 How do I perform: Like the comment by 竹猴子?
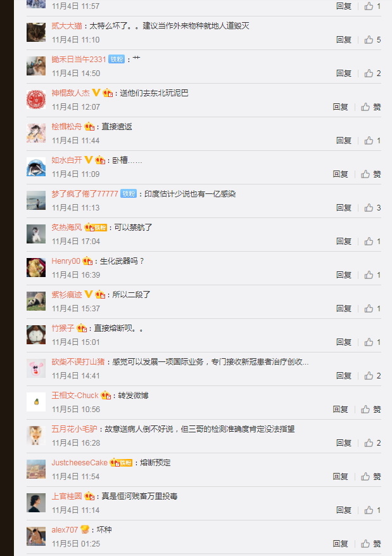click(372, 342)
